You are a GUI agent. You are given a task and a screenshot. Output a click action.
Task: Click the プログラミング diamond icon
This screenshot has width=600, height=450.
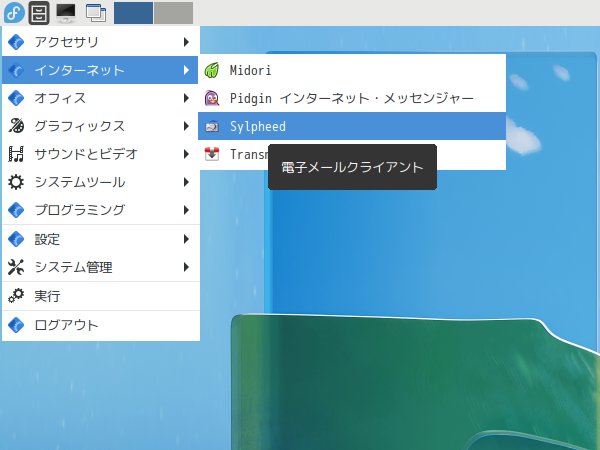pos(16,210)
